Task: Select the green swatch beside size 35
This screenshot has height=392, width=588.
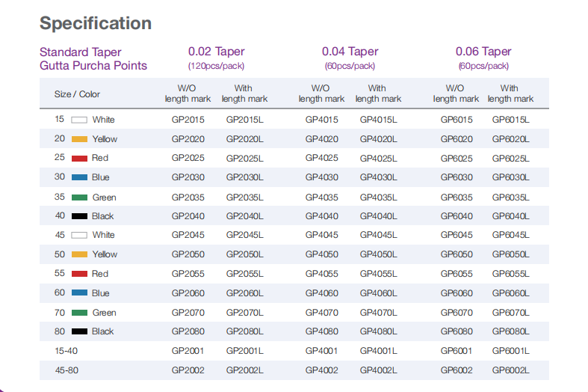Action: pyautogui.click(x=79, y=197)
